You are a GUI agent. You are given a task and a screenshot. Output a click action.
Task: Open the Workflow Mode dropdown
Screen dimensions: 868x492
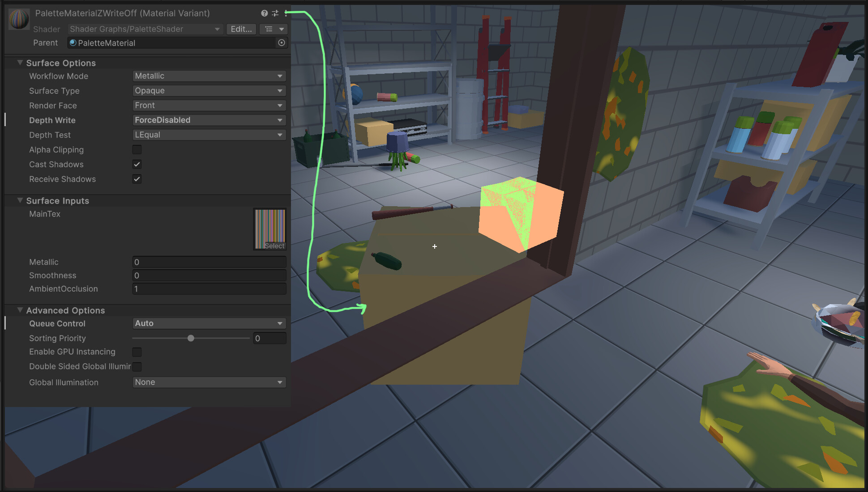click(209, 76)
